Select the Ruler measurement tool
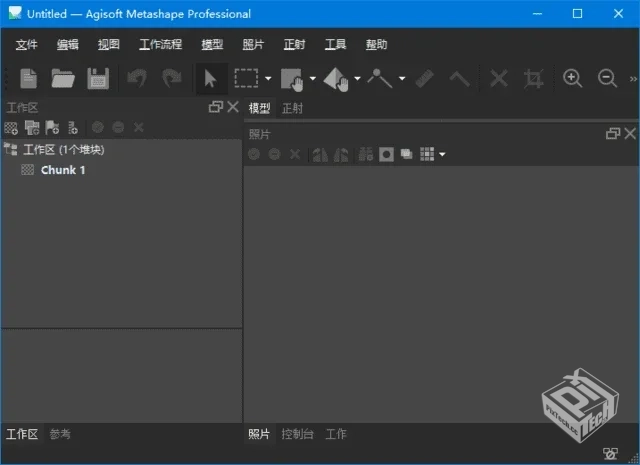Viewport: 640px width, 465px height. click(x=424, y=78)
